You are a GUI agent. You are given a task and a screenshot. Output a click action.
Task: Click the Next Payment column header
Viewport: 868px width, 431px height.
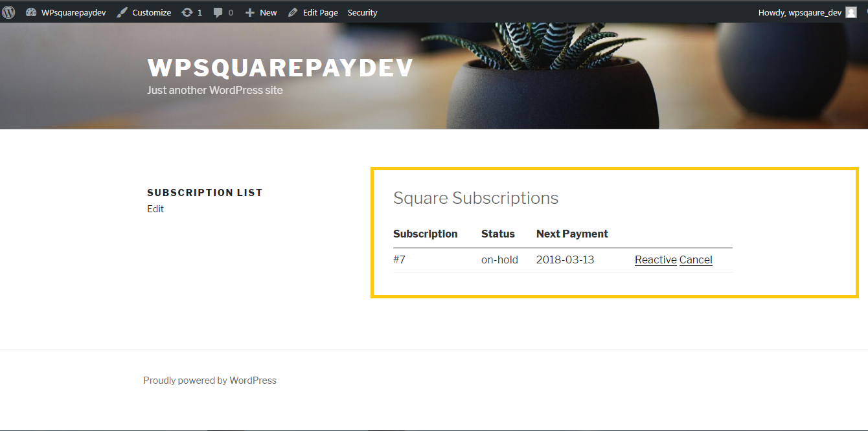[572, 234]
